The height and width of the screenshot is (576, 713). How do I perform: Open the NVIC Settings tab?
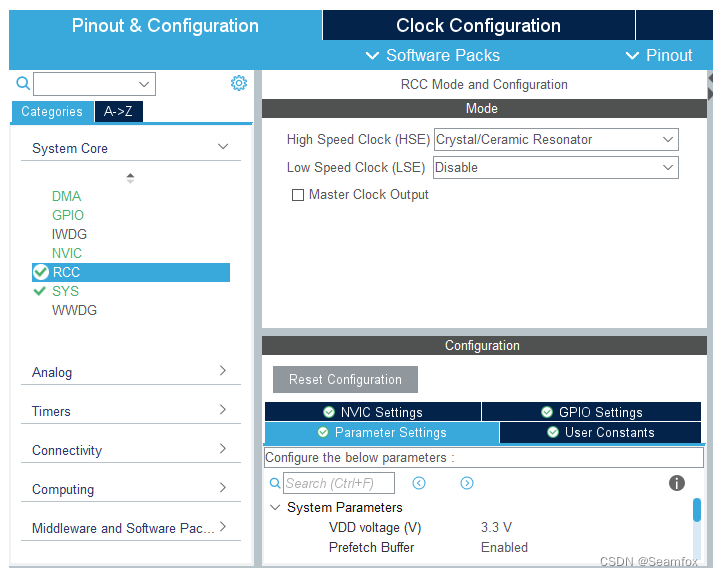(x=373, y=412)
